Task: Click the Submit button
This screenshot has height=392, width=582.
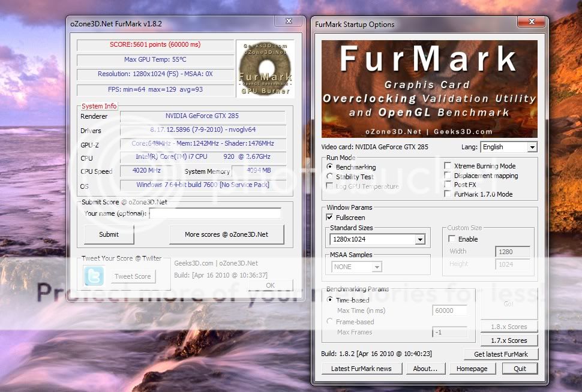Action: coord(109,234)
